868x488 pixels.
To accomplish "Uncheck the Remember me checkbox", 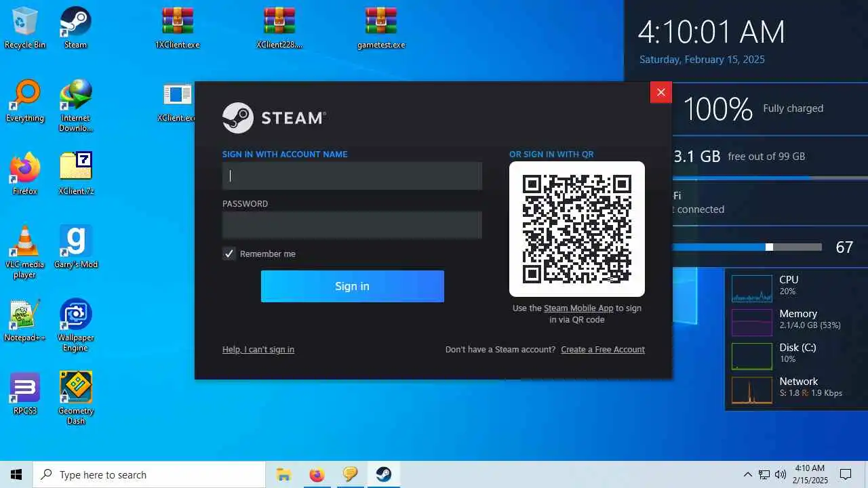I will click(229, 253).
